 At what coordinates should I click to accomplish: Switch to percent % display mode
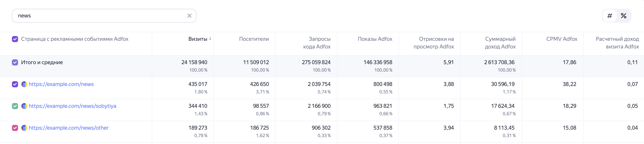pos(623,16)
